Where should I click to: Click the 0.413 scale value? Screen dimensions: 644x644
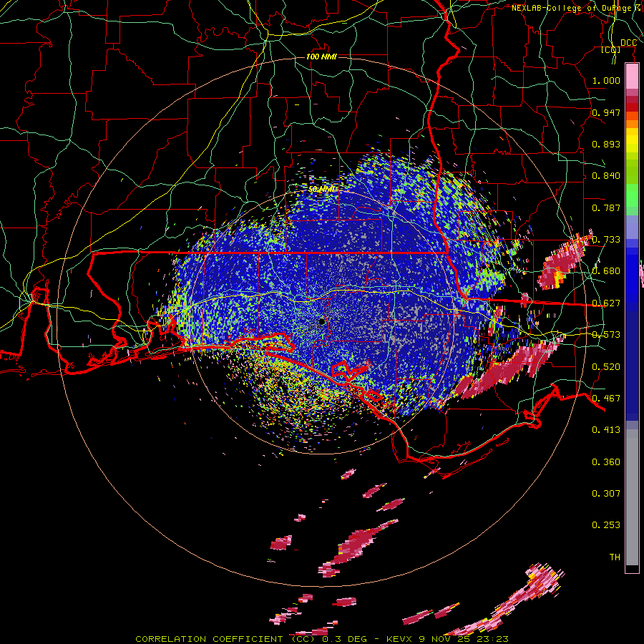[606, 430]
